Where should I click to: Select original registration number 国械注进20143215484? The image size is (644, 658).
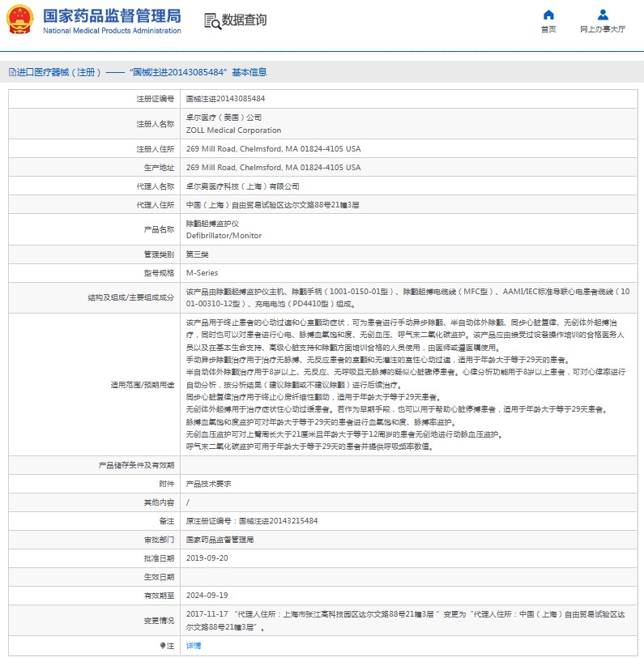(x=278, y=521)
